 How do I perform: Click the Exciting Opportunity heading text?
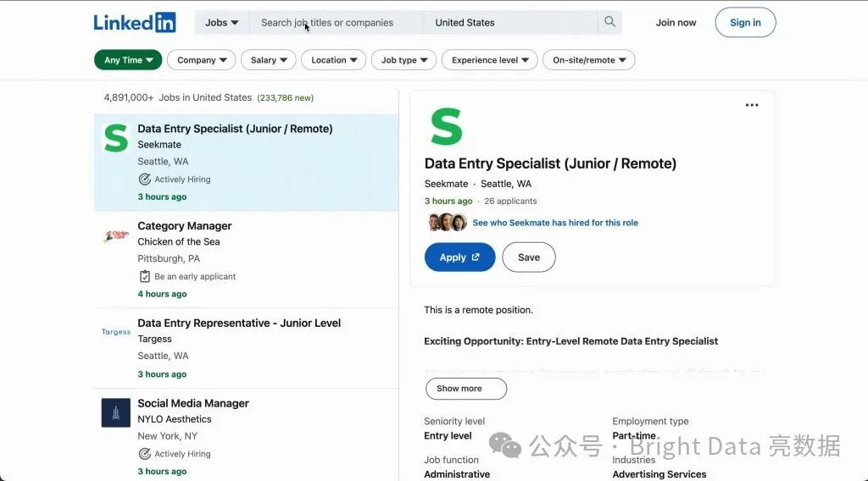(570, 341)
